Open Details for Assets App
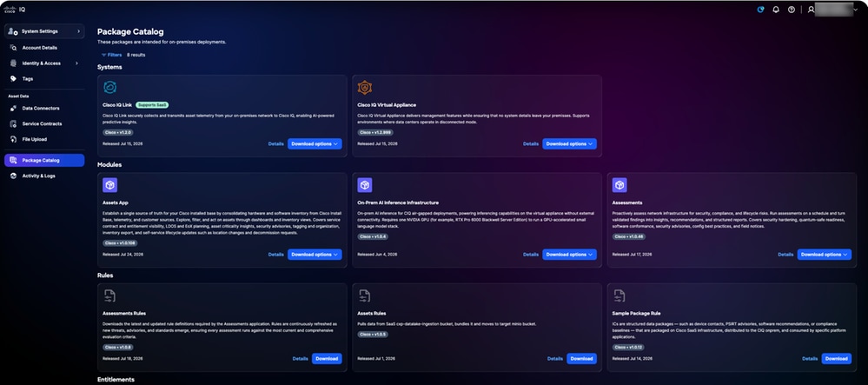 point(275,255)
